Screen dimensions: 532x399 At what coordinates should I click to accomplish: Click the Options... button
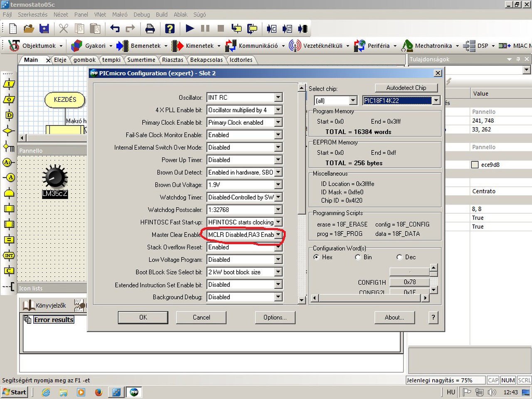click(x=275, y=318)
